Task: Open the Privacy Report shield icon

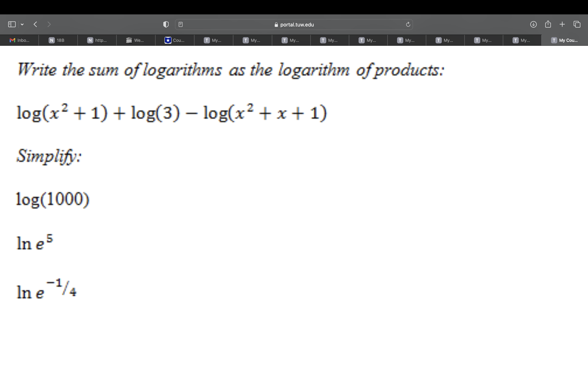Action: 166,24
